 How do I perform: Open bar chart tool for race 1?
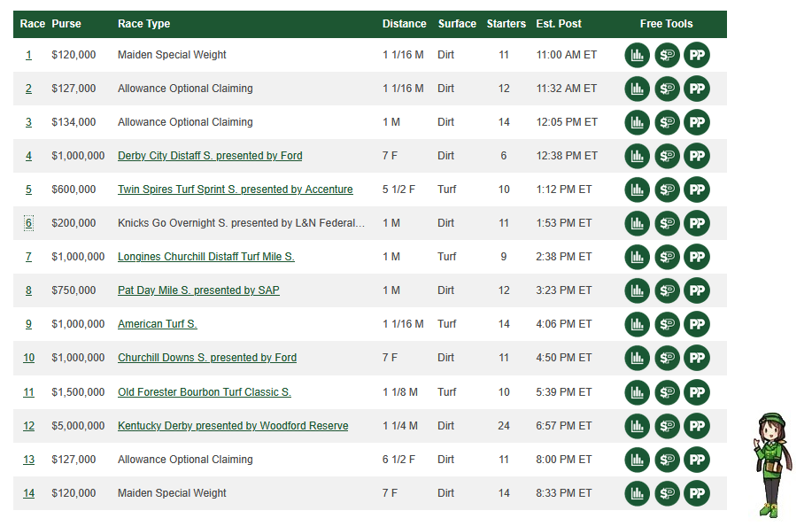coord(637,55)
